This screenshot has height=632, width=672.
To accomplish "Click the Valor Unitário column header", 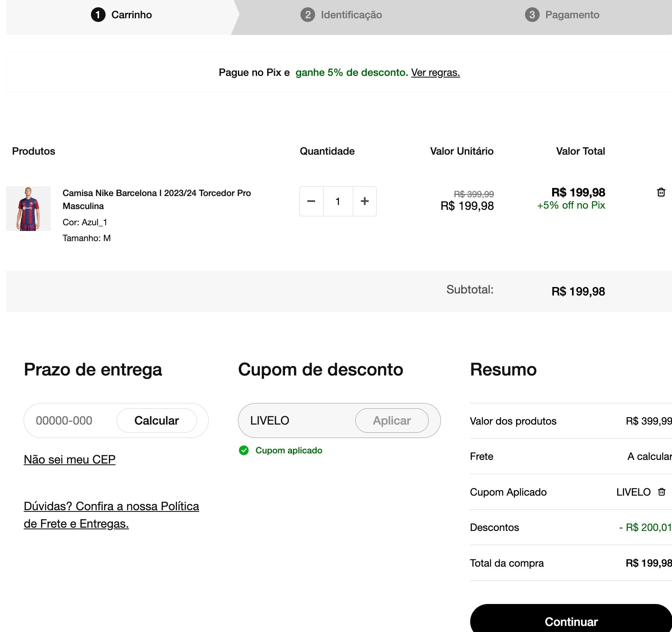I will click(462, 151).
